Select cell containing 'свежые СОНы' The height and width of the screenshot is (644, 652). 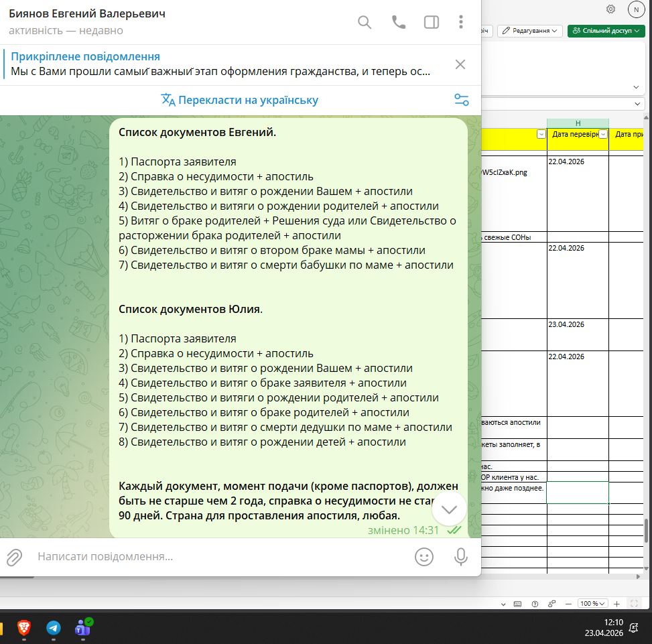pyautogui.click(x=515, y=237)
